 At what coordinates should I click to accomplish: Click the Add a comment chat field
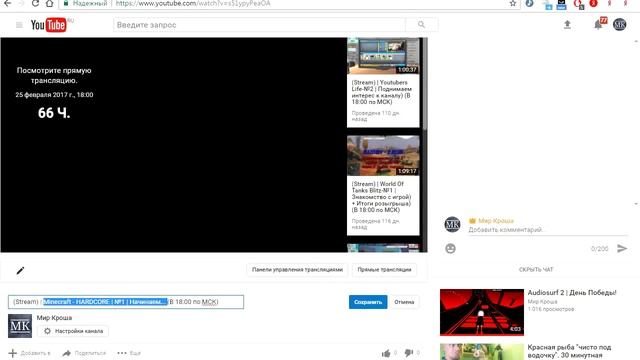(547, 230)
